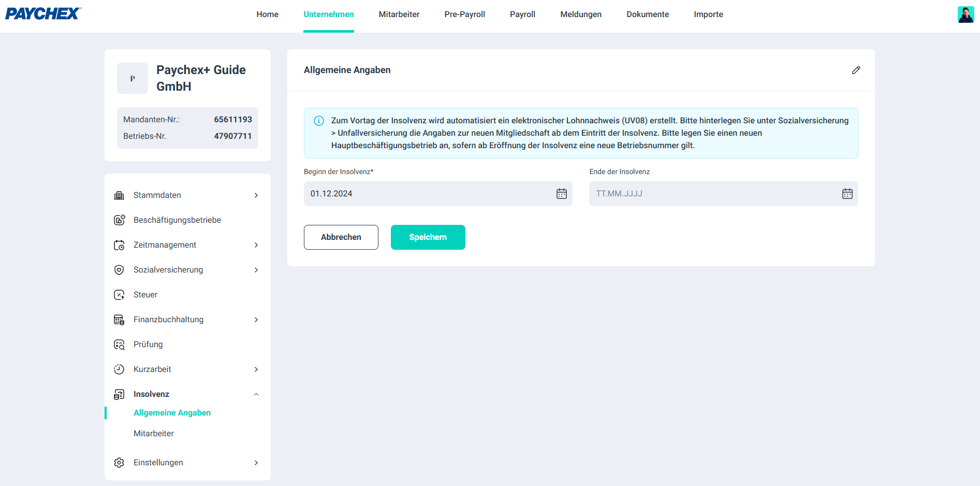
Task: Collapse the Insolvenz section chevron
Action: pyautogui.click(x=256, y=394)
